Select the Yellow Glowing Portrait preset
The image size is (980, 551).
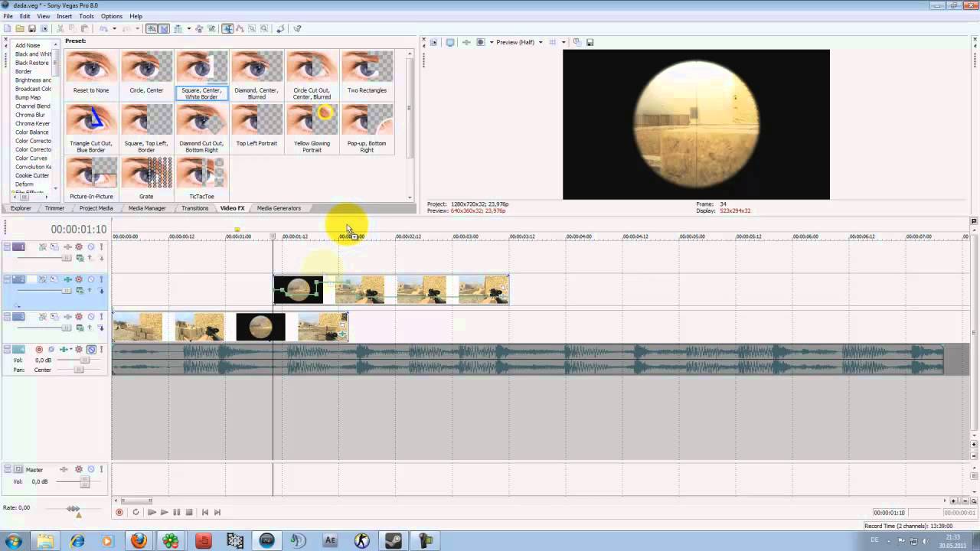tap(312, 128)
